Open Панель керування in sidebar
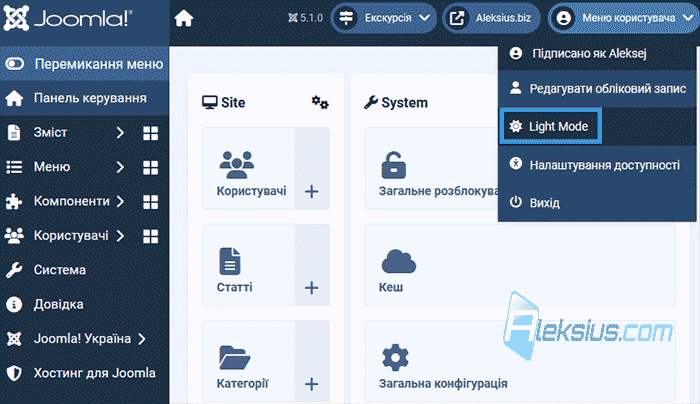 [x=84, y=98]
